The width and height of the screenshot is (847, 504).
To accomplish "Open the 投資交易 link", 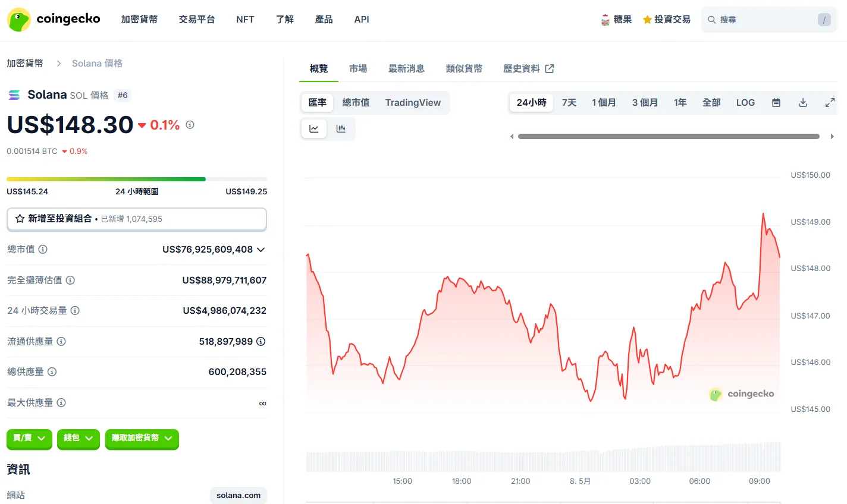I will (667, 20).
